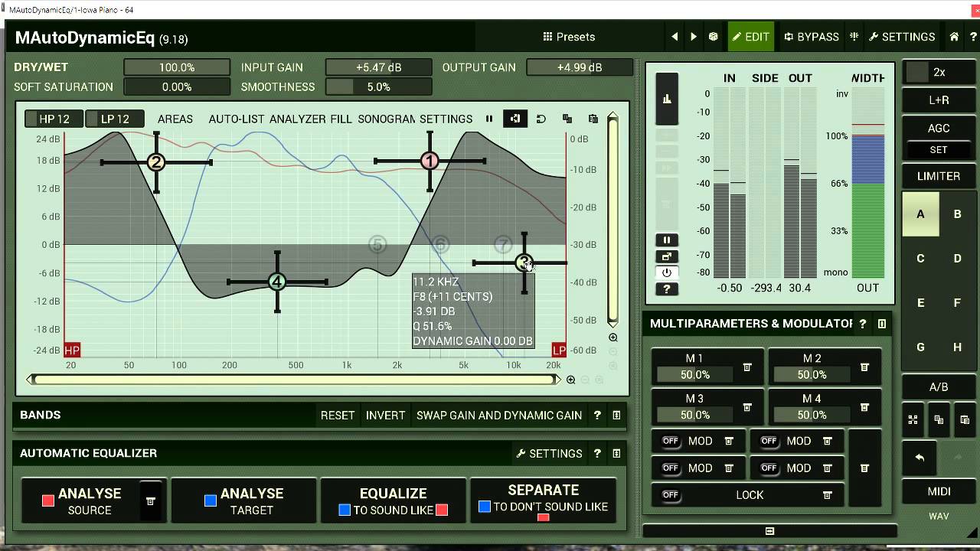Click SEPARATE to don't sound like

coord(544,500)
